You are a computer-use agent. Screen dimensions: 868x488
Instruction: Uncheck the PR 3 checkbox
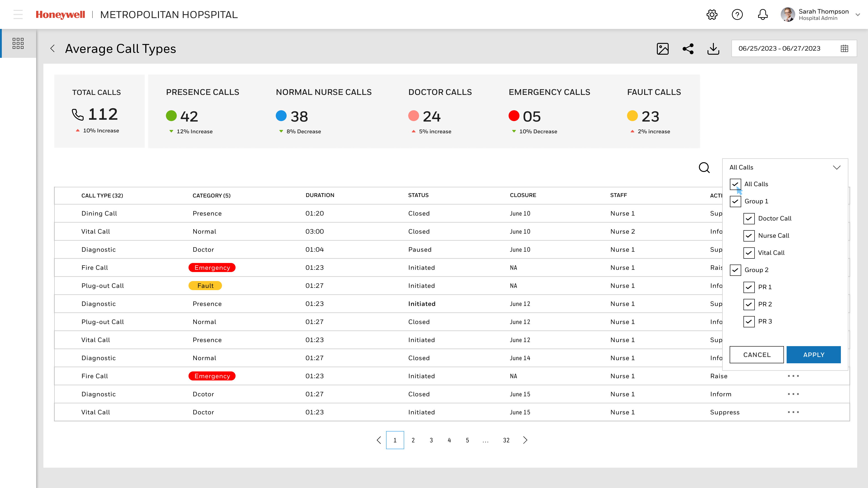[749, 322]
